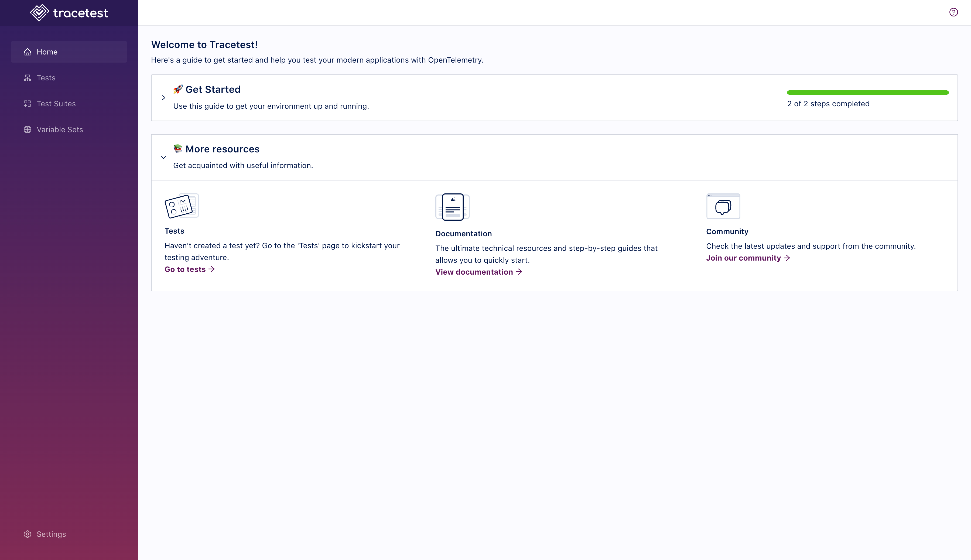Click the rocket emoji beside Get Started
The width and height of the screenshot is (971, 560).
tap(178, 89)
